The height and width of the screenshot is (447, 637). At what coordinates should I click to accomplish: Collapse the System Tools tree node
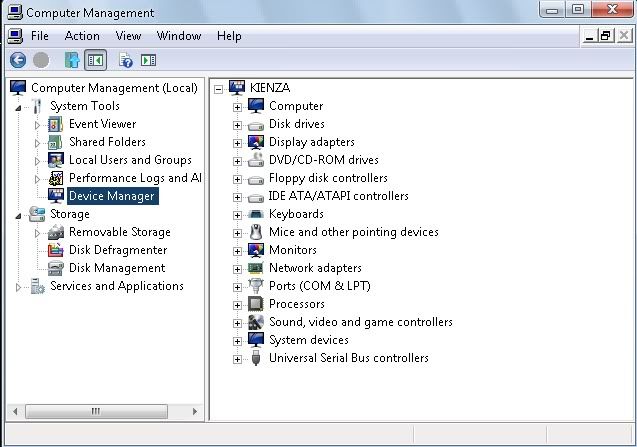coord(18,108)
